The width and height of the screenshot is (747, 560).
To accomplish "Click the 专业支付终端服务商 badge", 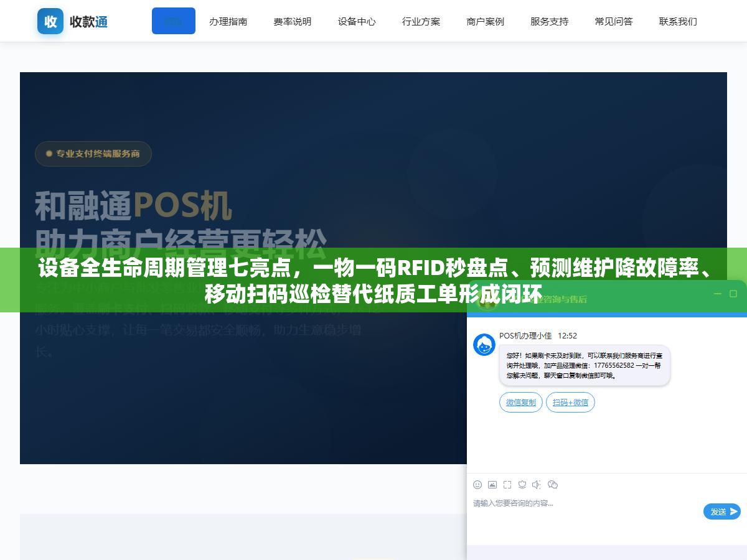I will [x=93, y=154].
